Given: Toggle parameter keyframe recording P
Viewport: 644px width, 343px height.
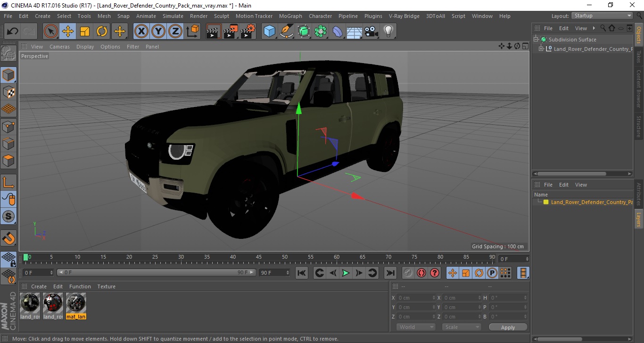Looking at the screenshot, I should point(492,273).
